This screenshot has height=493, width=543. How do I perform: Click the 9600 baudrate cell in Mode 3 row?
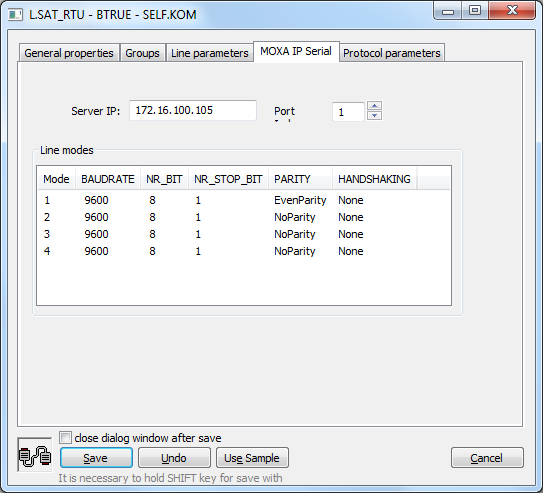[x=97, y=234]
